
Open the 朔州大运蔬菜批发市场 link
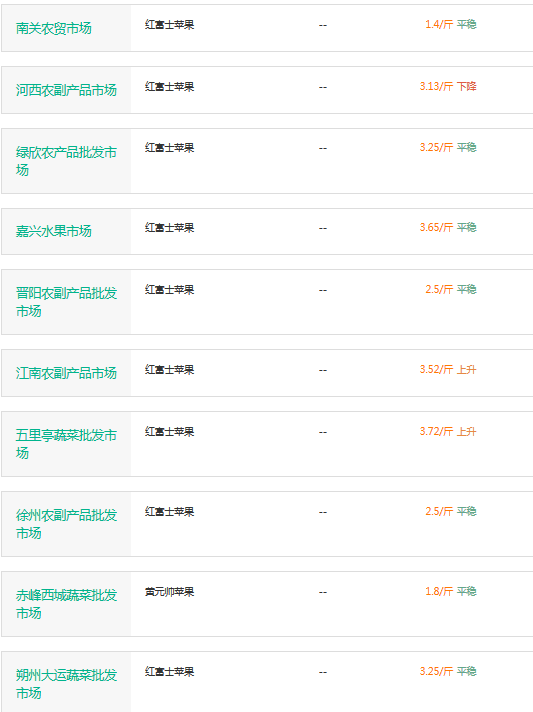pyautogui.click(x=66, y=683)
